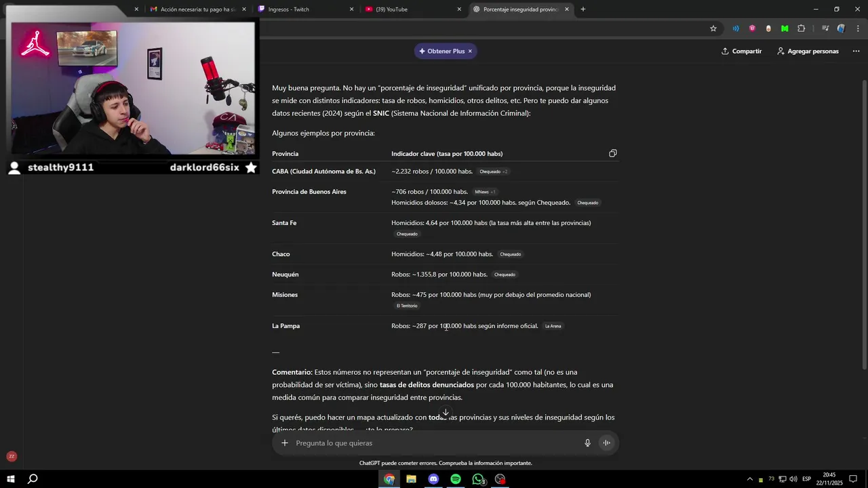Screen dimensions: 868x488
Task: Open the Chrome three-dot menu
Action: coord(858,28)
